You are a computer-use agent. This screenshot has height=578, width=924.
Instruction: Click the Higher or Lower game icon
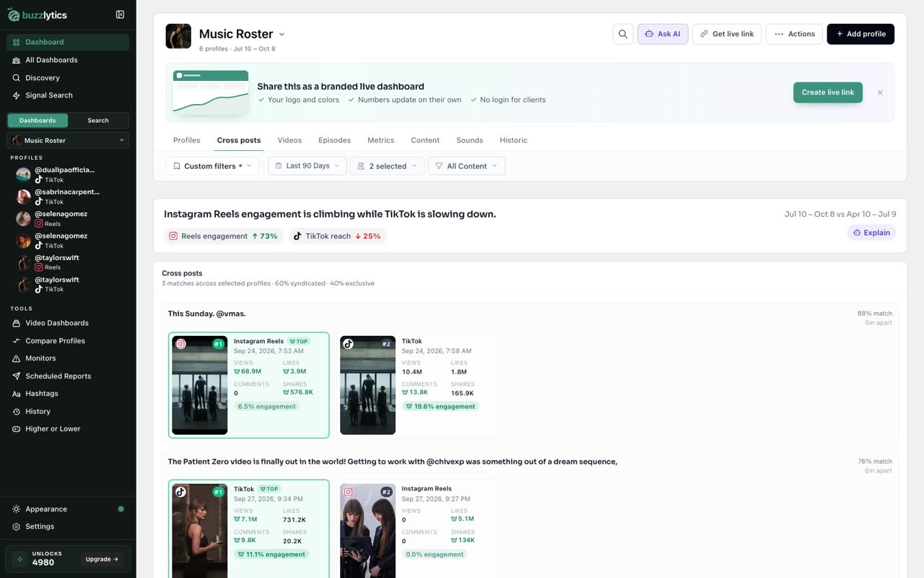point(17,429)
